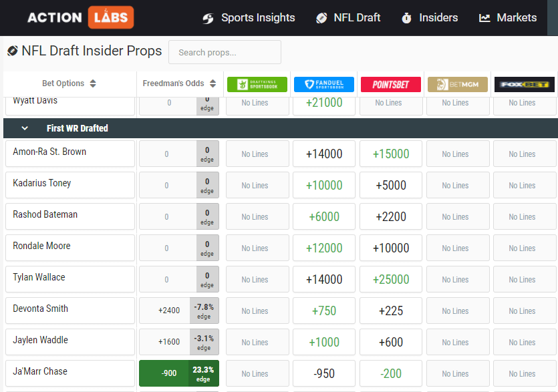Select Ja'Marr Chase row name
This screenshot has width=558, height=392.
coord(40,371)
